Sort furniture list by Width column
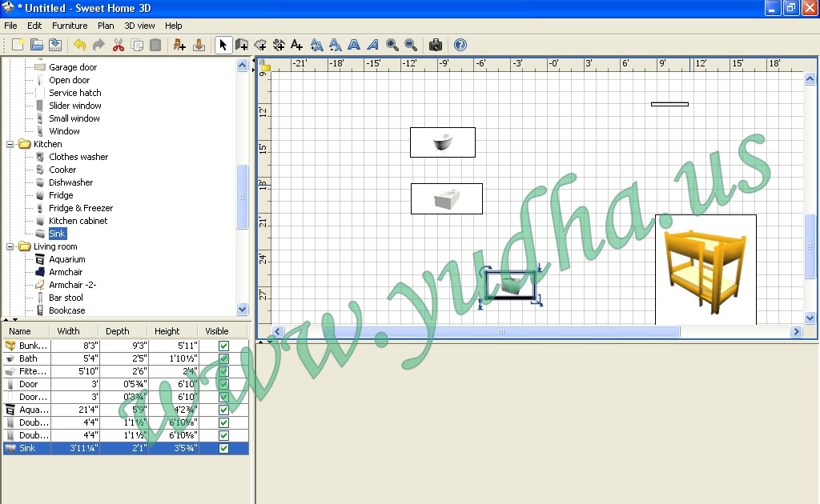The height and width of the screenshot is (504, 820). pyautogui.click(x=74, y=331)
